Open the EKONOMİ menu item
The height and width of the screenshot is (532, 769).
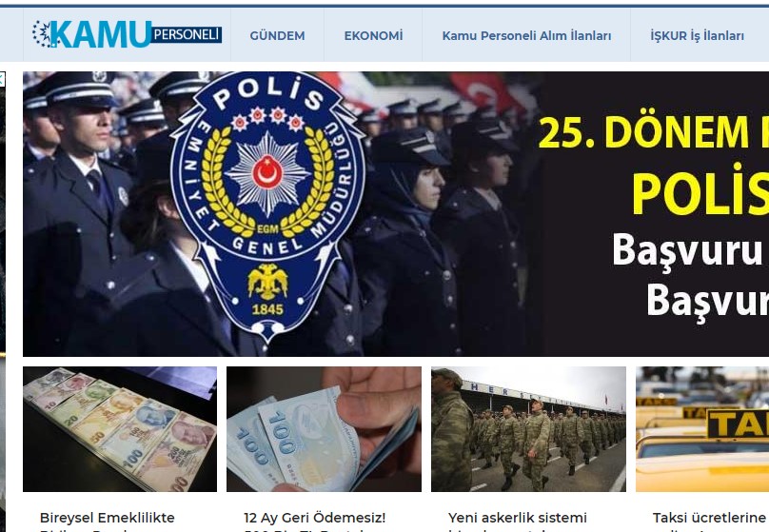(373, 36)
